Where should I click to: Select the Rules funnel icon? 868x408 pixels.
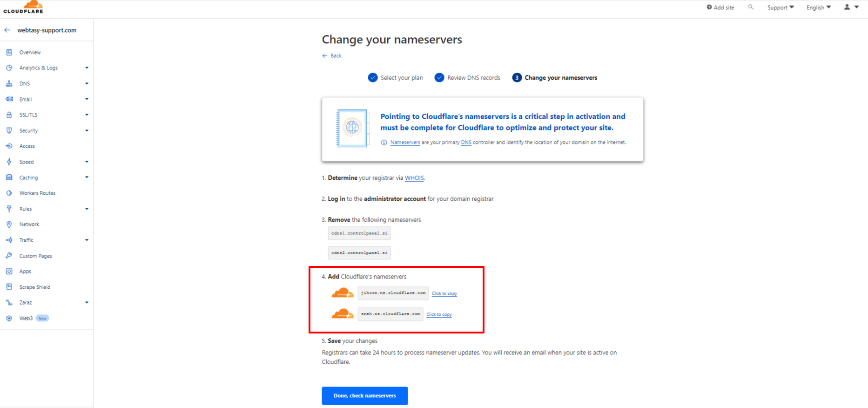(9, 209)
